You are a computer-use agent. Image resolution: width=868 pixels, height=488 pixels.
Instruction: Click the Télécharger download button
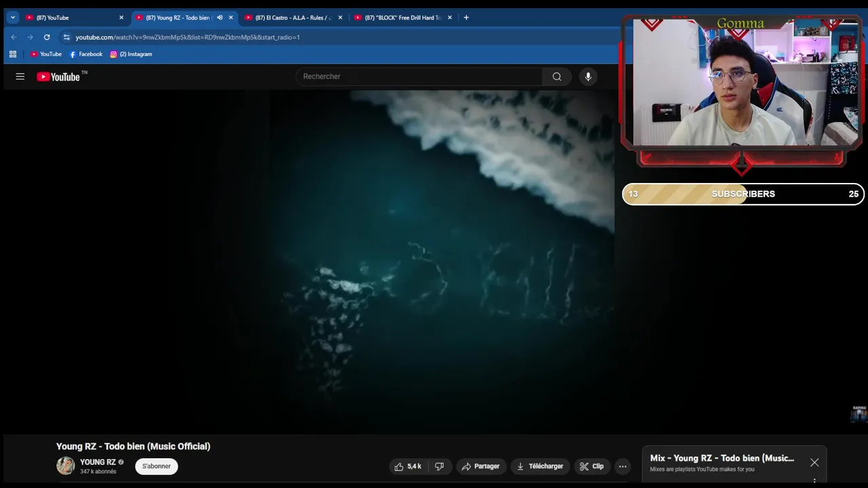click(x=540, y=466)
